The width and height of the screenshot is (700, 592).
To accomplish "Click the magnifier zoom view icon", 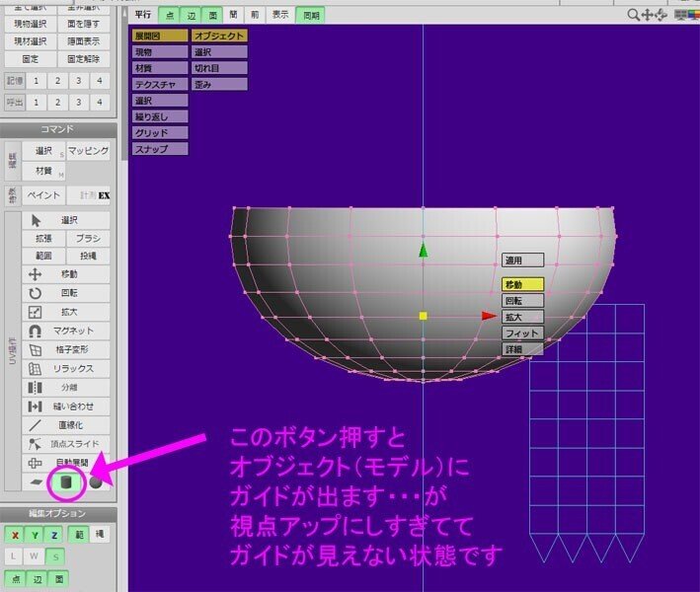I will click(633, 15).
